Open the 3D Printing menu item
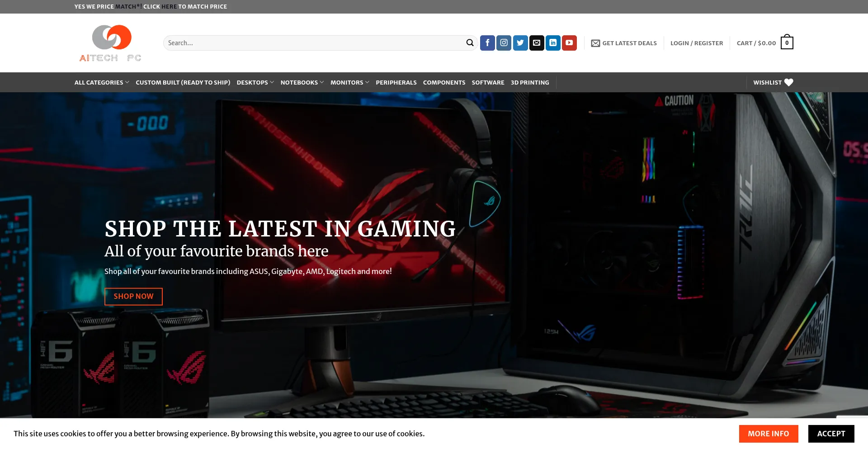Image resolution: width=868 pixels, height=449 pixels. (x=530, y=82)
